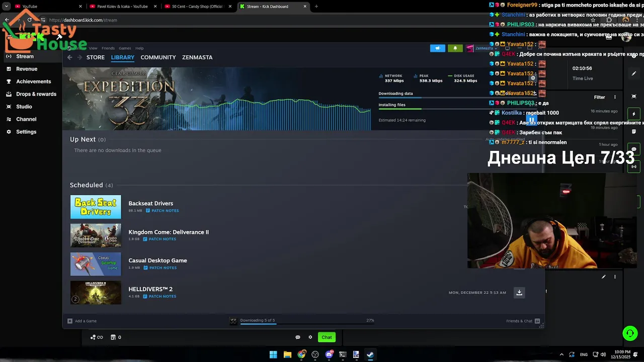Open Steam Friends menu

[108, 48]
